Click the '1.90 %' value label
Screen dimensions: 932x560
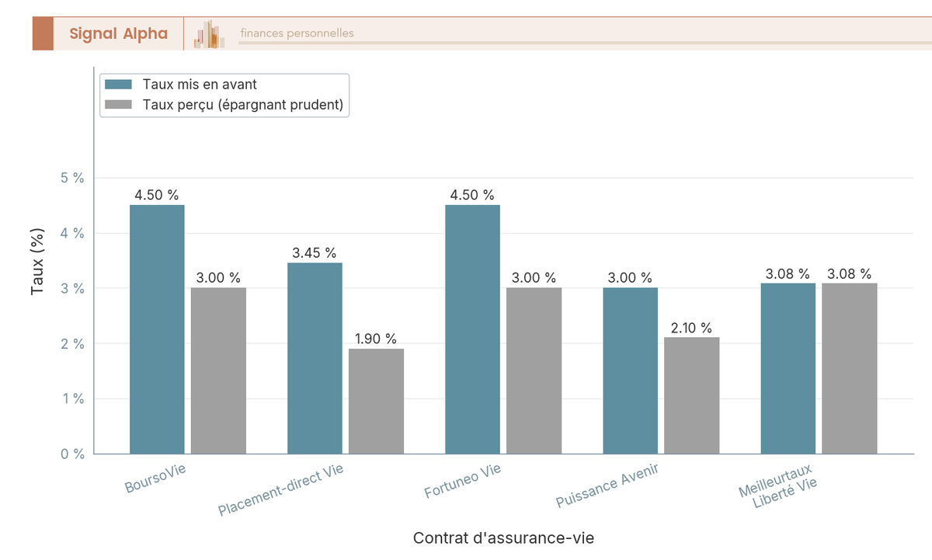(x=376, y=339)
